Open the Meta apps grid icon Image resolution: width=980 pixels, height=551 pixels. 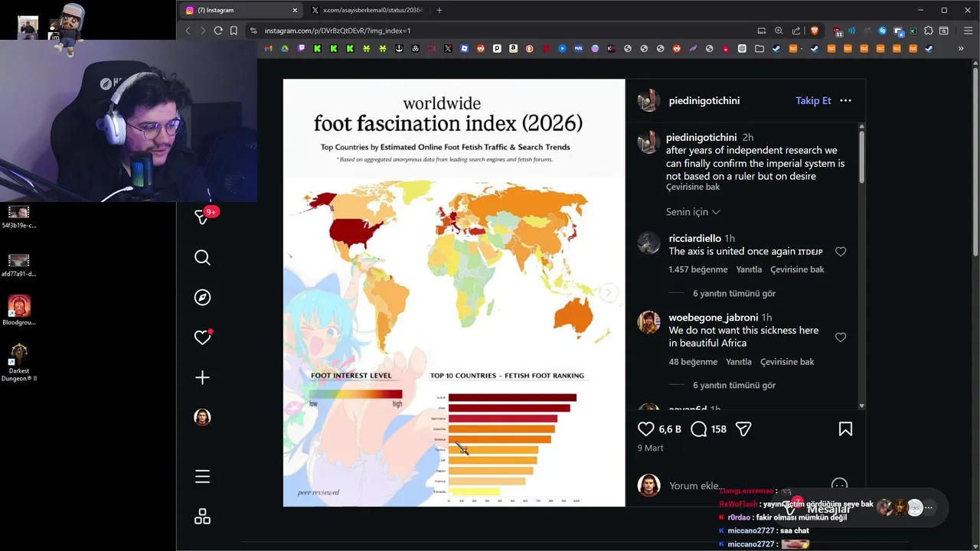point(202,517)
